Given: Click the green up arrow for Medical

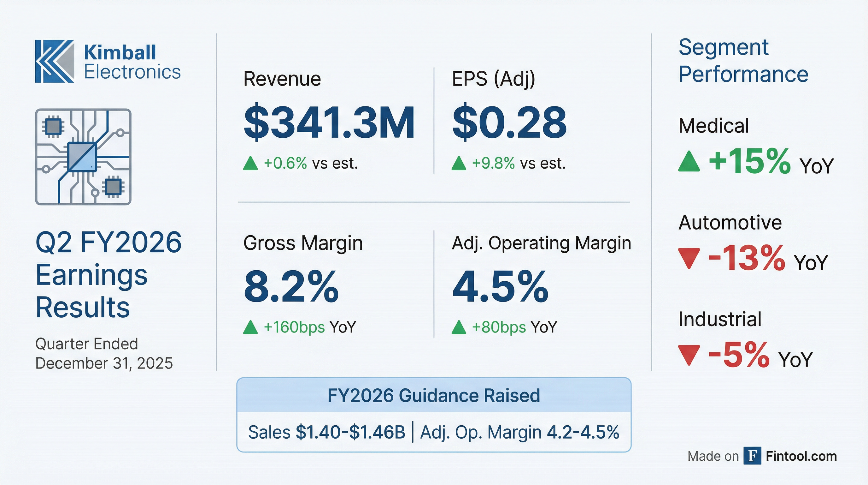Looking at the screenshot, I should pyautogui.click(x=689, y=162).
